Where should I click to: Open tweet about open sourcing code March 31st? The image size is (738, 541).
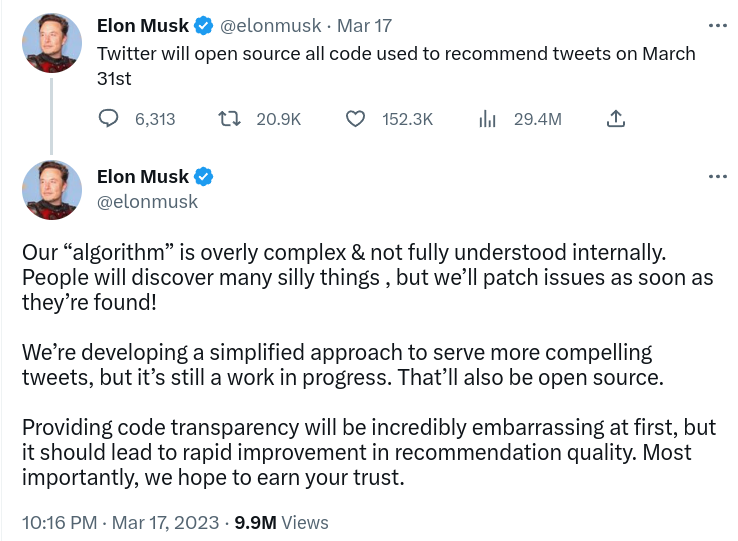click(396, 66)
